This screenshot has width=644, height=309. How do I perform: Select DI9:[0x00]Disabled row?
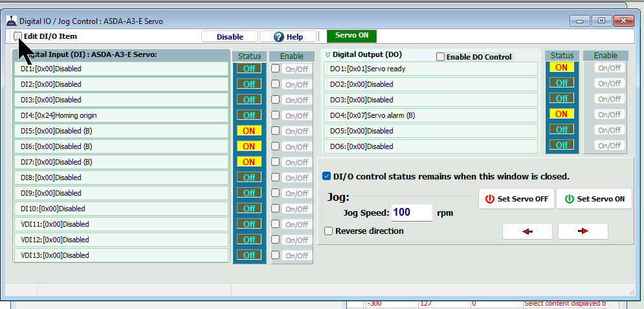pyautogui.click(x=121, y=193)
